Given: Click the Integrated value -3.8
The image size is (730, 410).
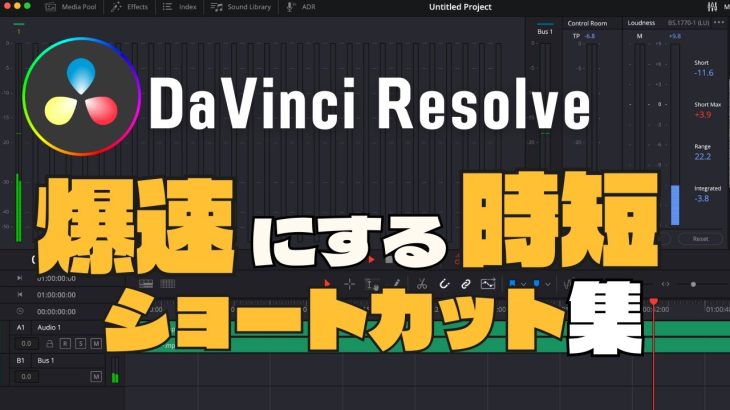Looking at the screenshot, I should click(702, 198).
